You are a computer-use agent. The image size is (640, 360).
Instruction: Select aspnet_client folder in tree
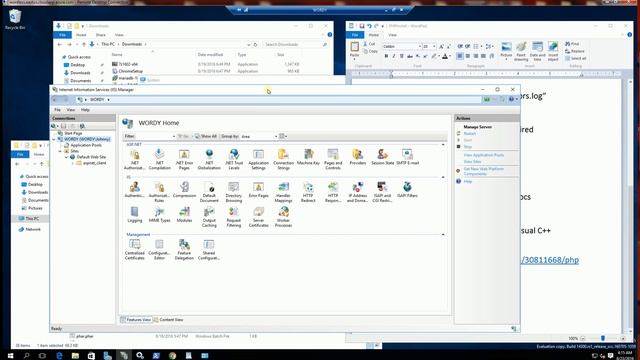click(x=94, y=163)
